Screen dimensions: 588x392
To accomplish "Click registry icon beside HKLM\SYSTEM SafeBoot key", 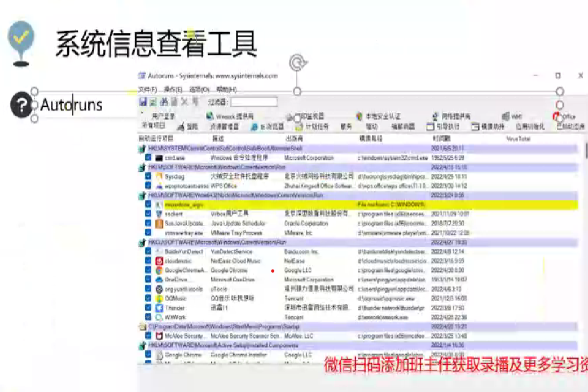I will [143, 149].
